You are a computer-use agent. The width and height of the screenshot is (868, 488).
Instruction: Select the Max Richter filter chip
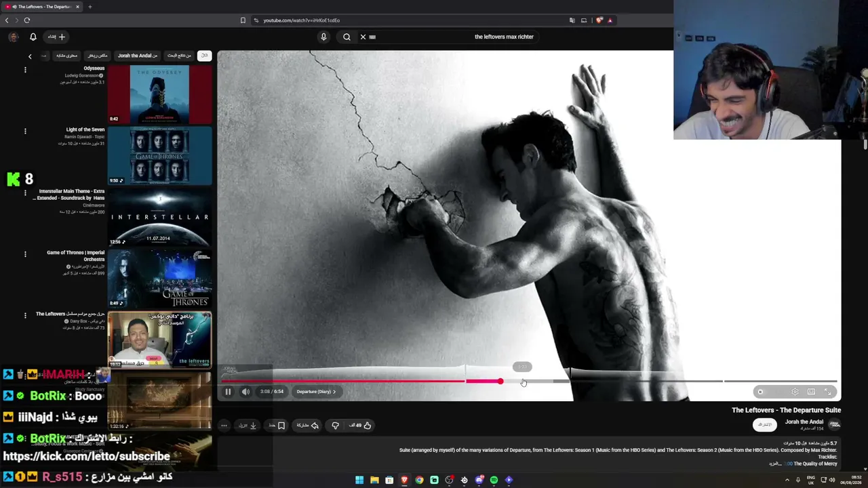coord(98,56)
